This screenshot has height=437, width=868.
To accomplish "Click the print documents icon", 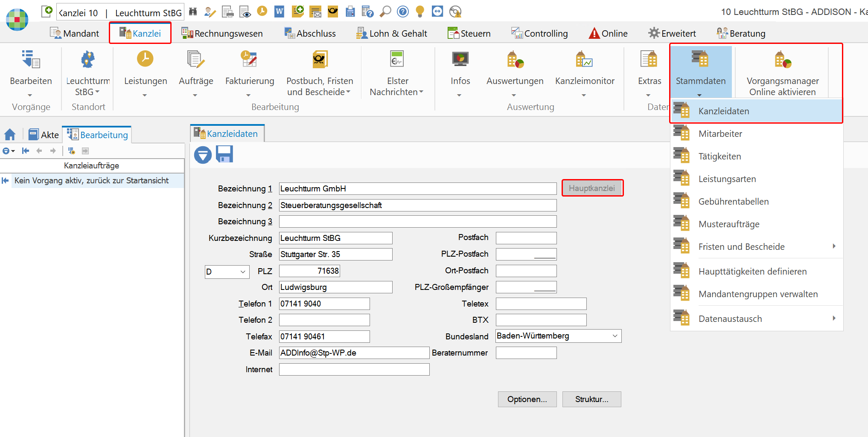I will [228, 12].
